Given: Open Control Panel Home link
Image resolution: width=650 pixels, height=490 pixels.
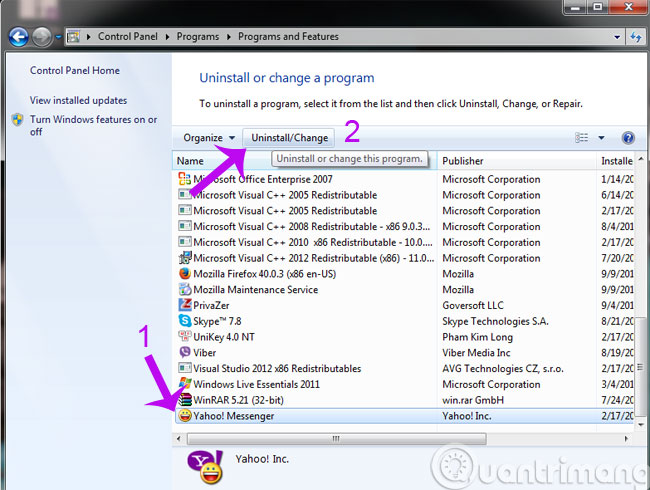Looking at the screenshot, I should [x=75, y=70].
